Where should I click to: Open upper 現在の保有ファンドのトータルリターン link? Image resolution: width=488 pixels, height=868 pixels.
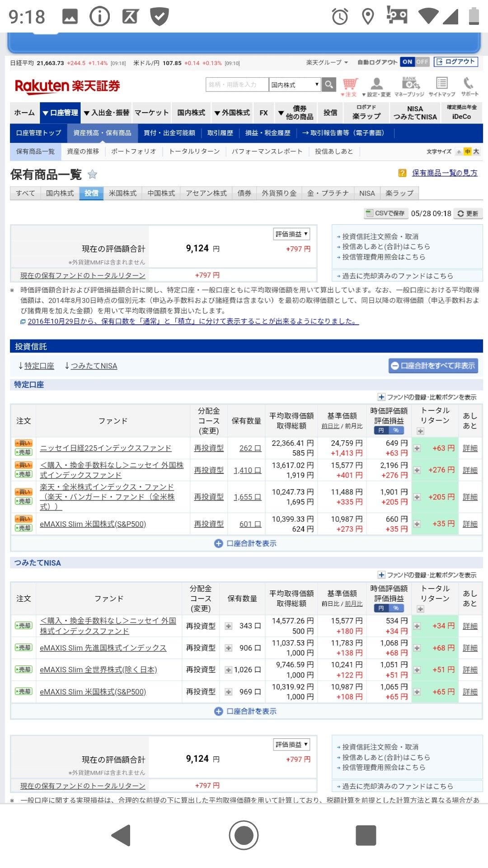pyautogui.click(x=83, y=275)
